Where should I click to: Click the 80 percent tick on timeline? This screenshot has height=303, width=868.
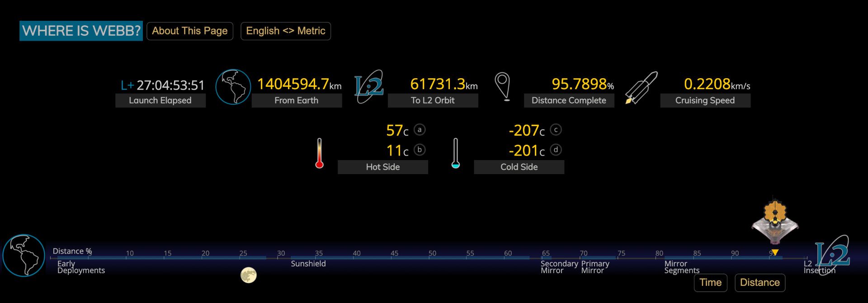point(659,253)
